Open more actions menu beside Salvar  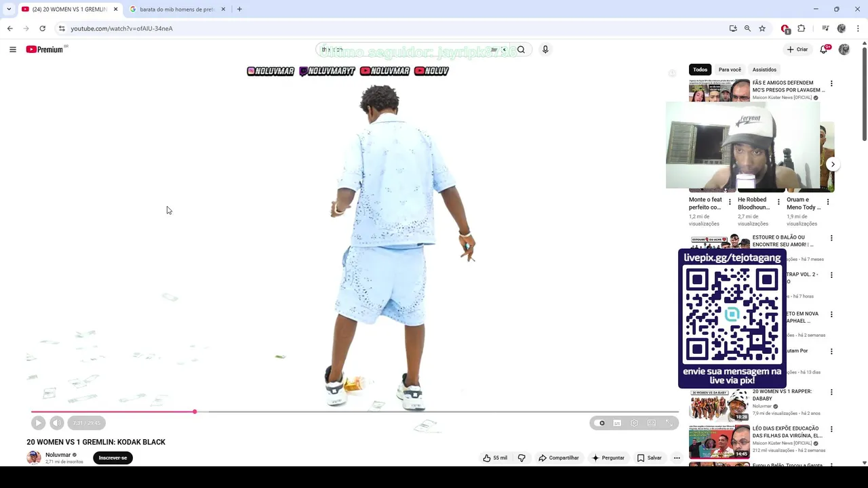point(677,458)
